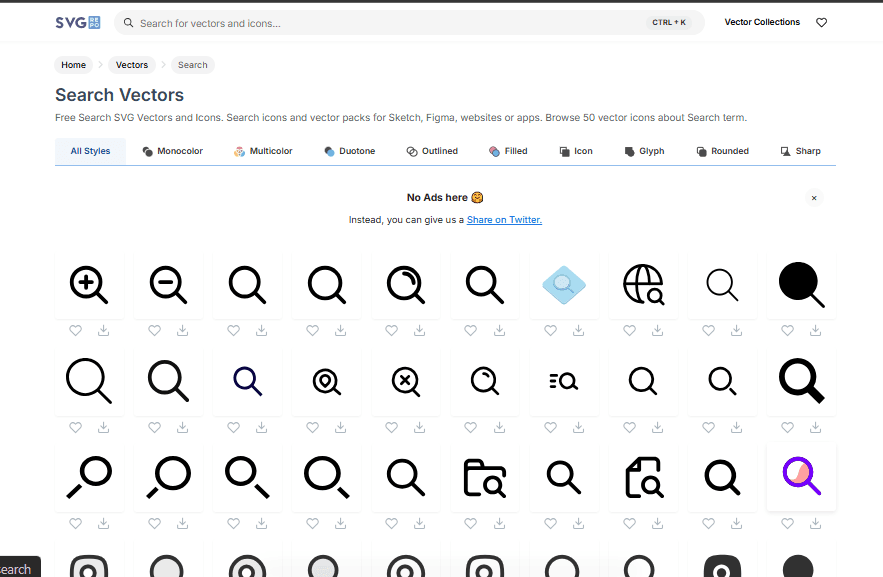Click the CTRL + K shortcut badge
Screen dimensions: 883x577
pos(668,23)
